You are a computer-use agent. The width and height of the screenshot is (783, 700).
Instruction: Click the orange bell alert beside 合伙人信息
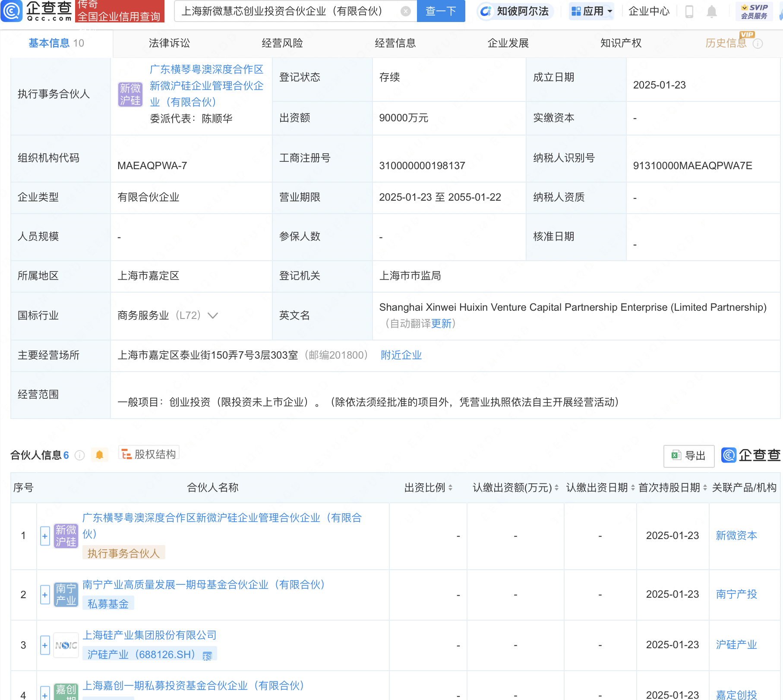point(99,455)
